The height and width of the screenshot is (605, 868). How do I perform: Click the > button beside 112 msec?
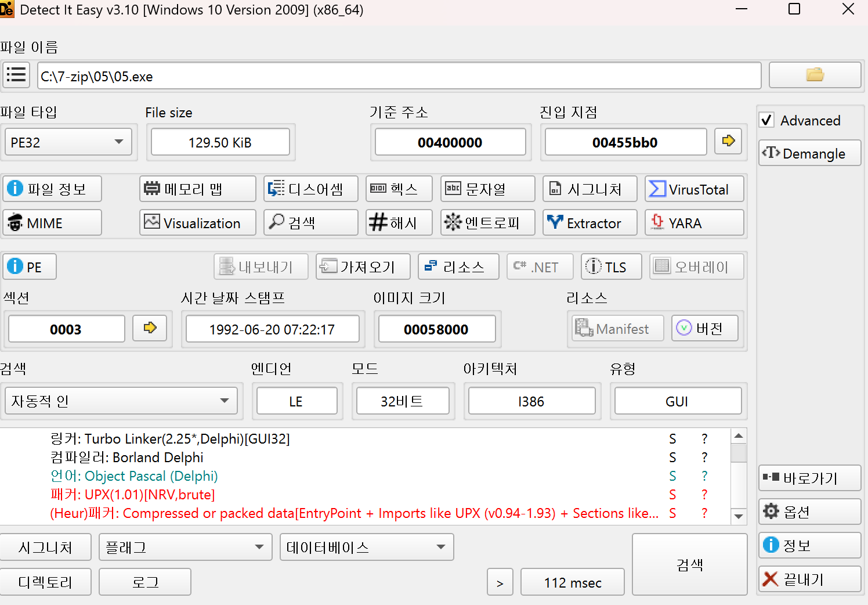coord(500,582)
